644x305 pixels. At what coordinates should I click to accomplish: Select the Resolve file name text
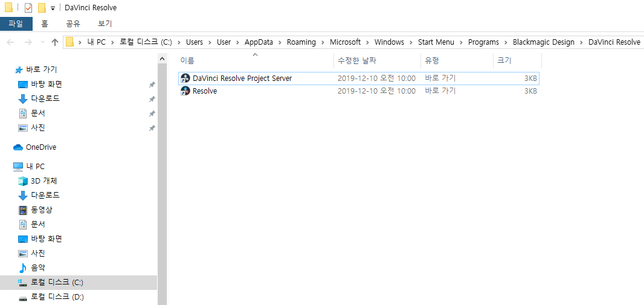pyautogui.click(x=205, y=91)
